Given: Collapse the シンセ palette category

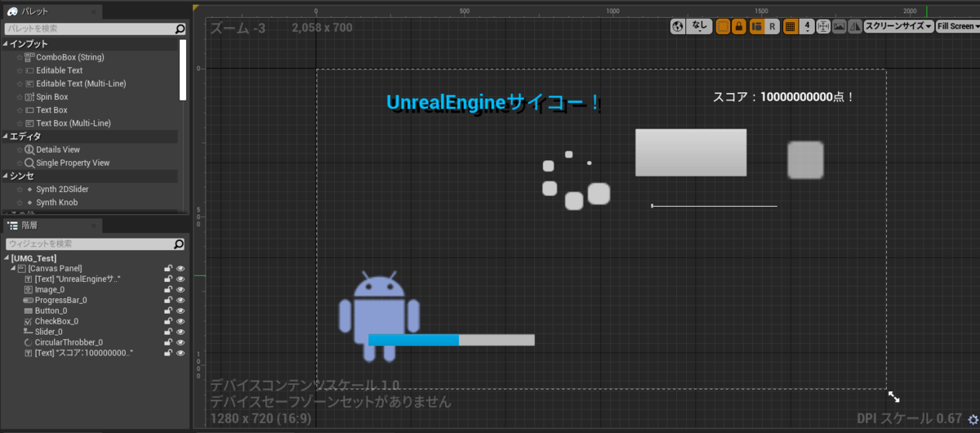Looking at the screenshot, I should tap(7, 176).
